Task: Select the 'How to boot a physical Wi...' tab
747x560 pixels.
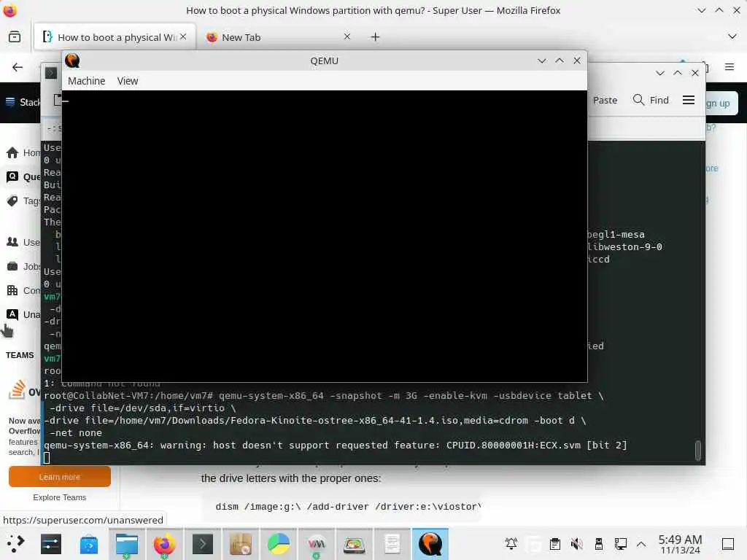Action: tap(116, 37)
